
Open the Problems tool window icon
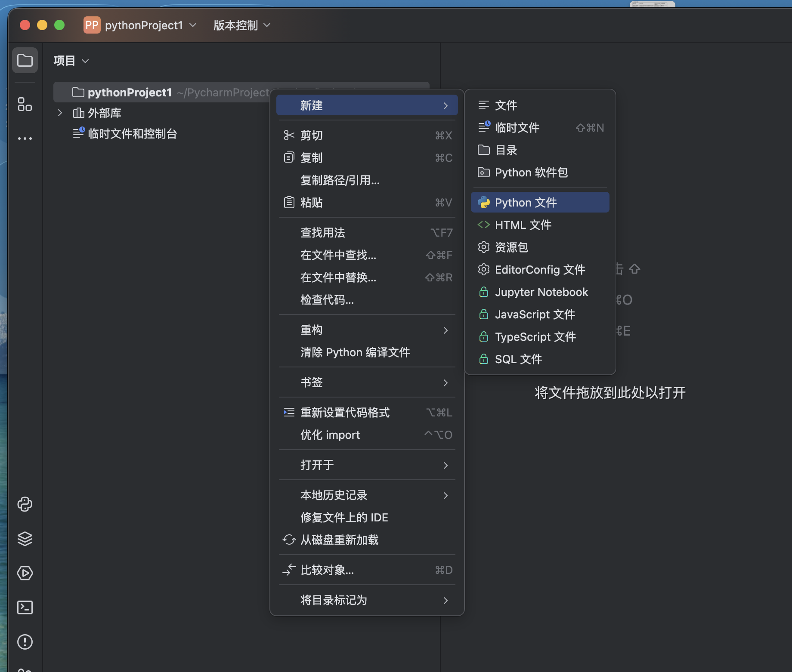pos(25,642)
